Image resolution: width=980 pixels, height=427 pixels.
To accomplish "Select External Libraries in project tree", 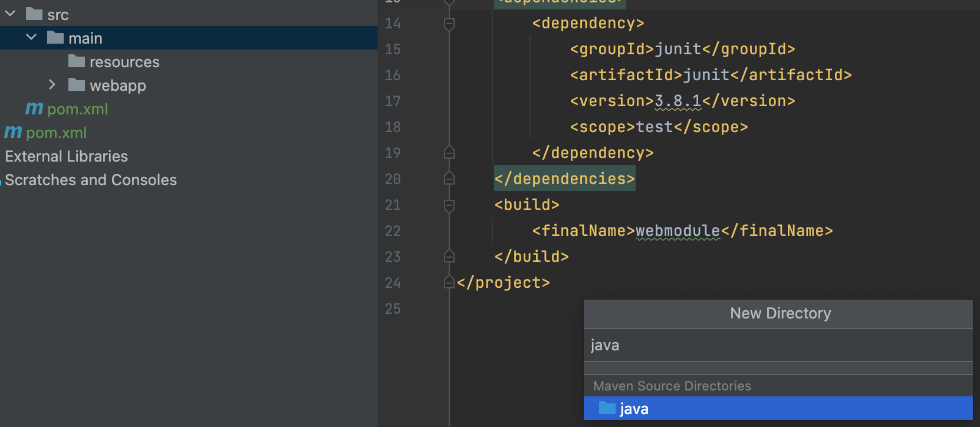I will coord(66,156).
